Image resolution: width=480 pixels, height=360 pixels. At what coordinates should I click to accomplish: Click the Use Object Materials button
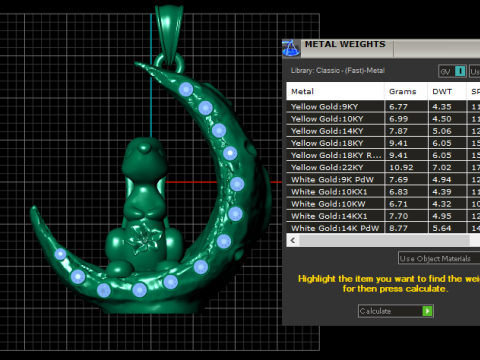coord(439,258)
